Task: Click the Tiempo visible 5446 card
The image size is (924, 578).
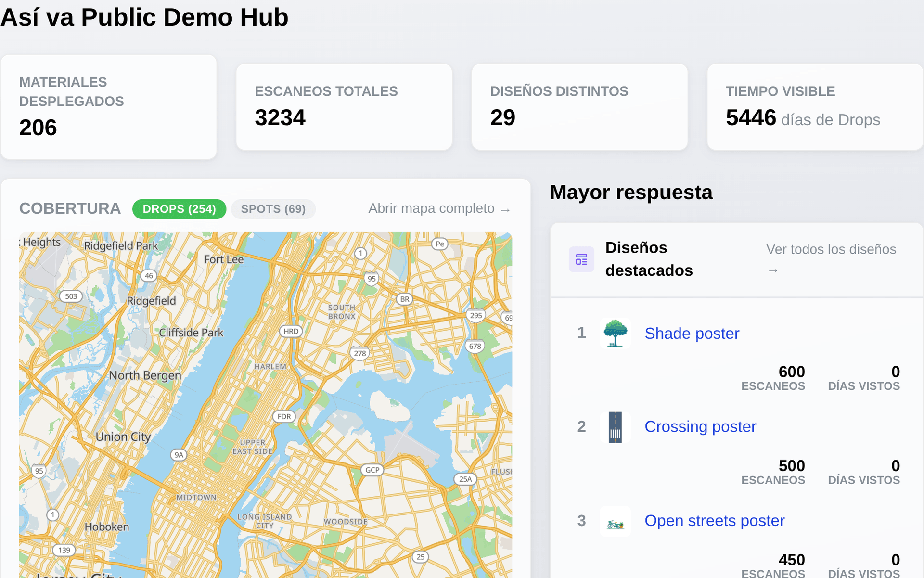Action: [815, 107]
